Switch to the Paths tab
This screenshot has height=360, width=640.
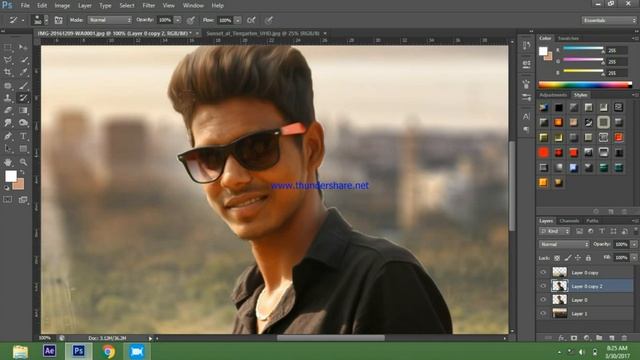[592, 221]
